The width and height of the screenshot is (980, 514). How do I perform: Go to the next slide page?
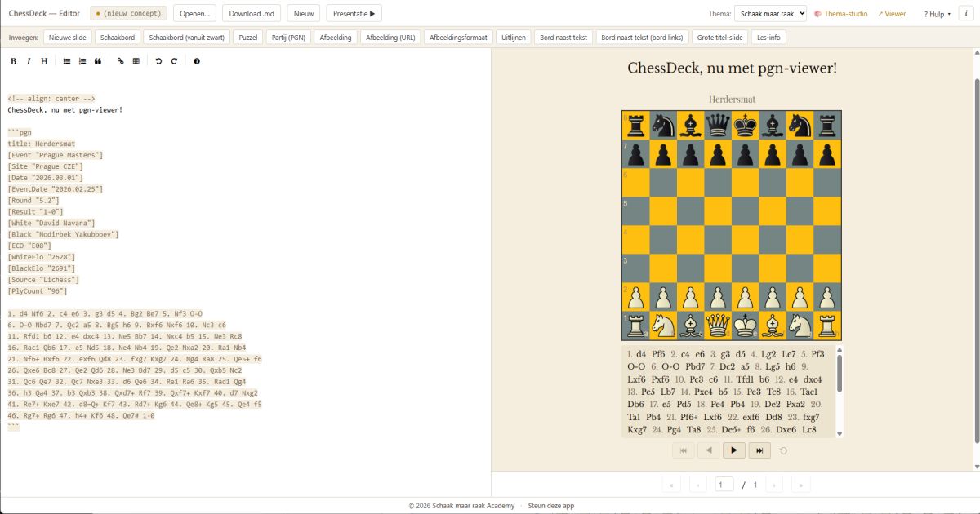[x=774, y=485]
